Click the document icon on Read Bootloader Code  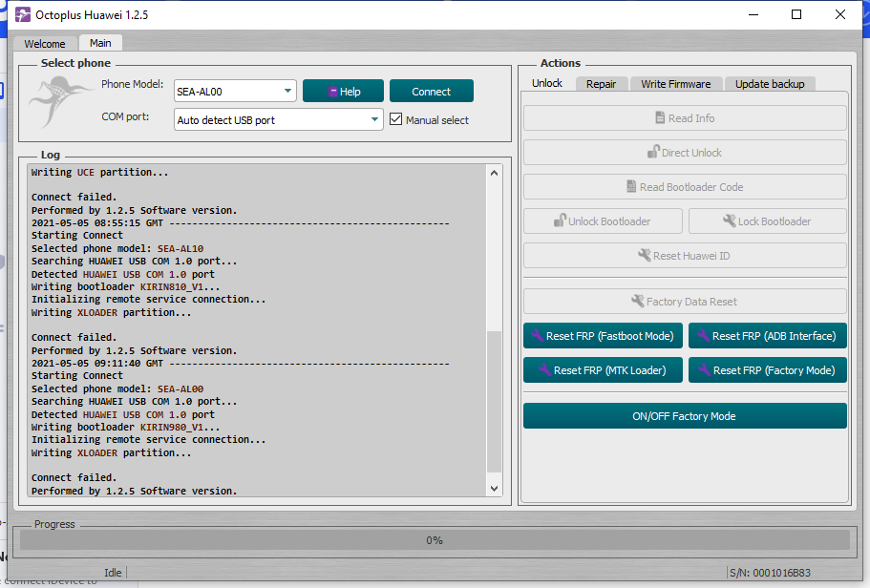pyautogui.click(x=631, y=186)
